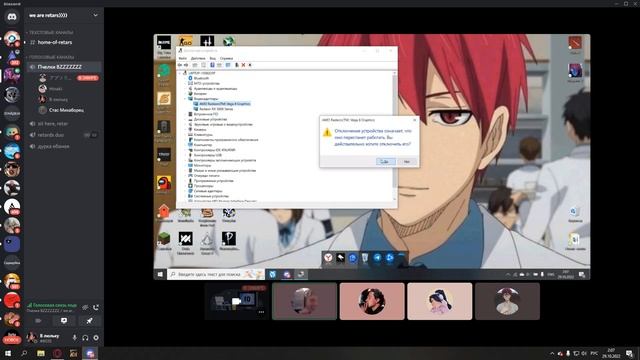The image size is (640, 360).
Task: Open user settings gear icon
Action: (x=96, y=338)
